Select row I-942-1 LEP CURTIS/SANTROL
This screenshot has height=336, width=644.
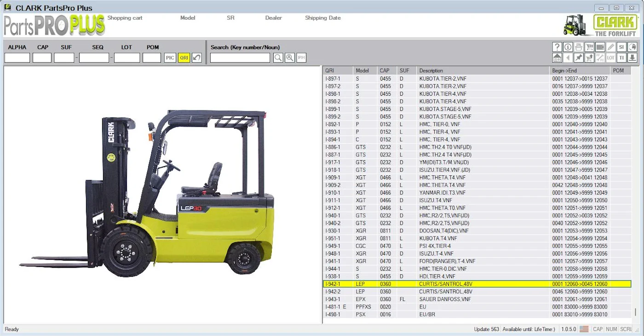(x=477, y=284)
